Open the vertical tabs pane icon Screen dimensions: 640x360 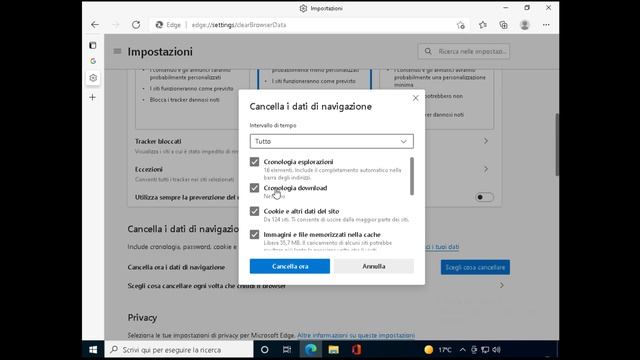coord(93,45)
